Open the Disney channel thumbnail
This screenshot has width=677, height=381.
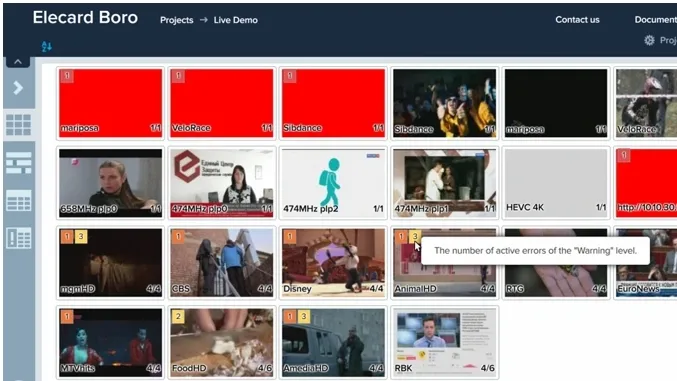tap(333, 263)
